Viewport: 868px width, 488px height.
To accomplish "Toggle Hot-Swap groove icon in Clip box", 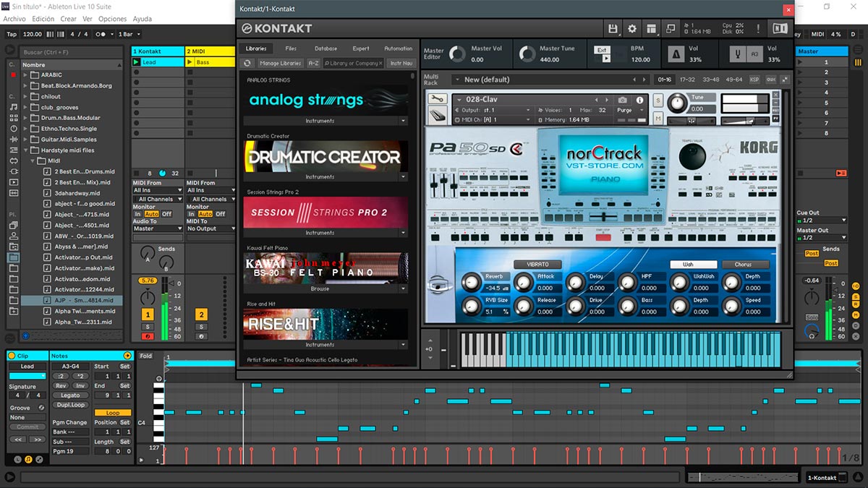I will [41, 408].
